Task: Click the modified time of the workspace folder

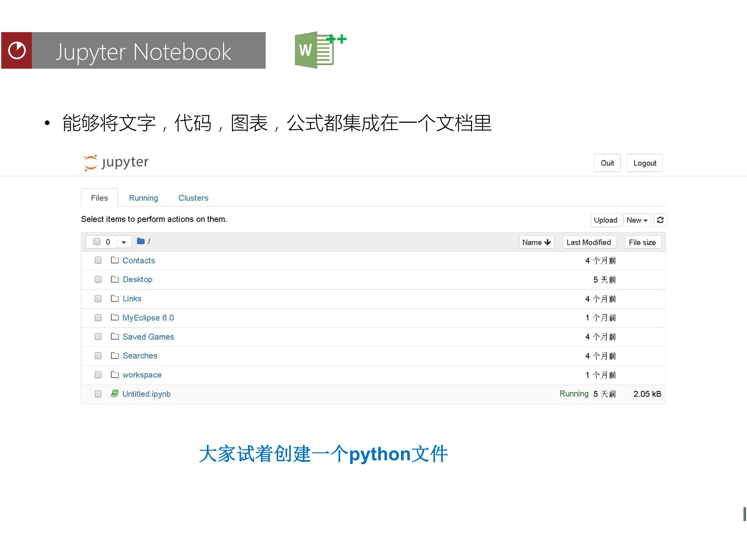Action: [600, 375]
